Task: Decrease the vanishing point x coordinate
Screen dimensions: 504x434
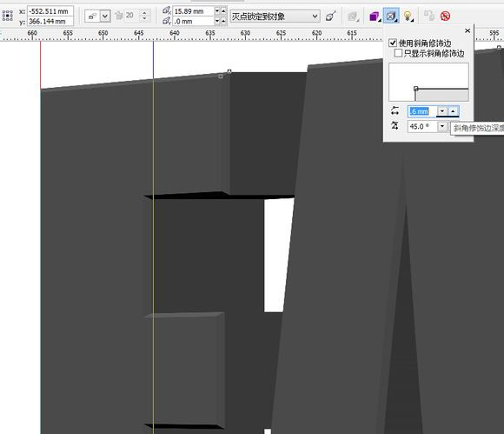Action: coord(217,11)
